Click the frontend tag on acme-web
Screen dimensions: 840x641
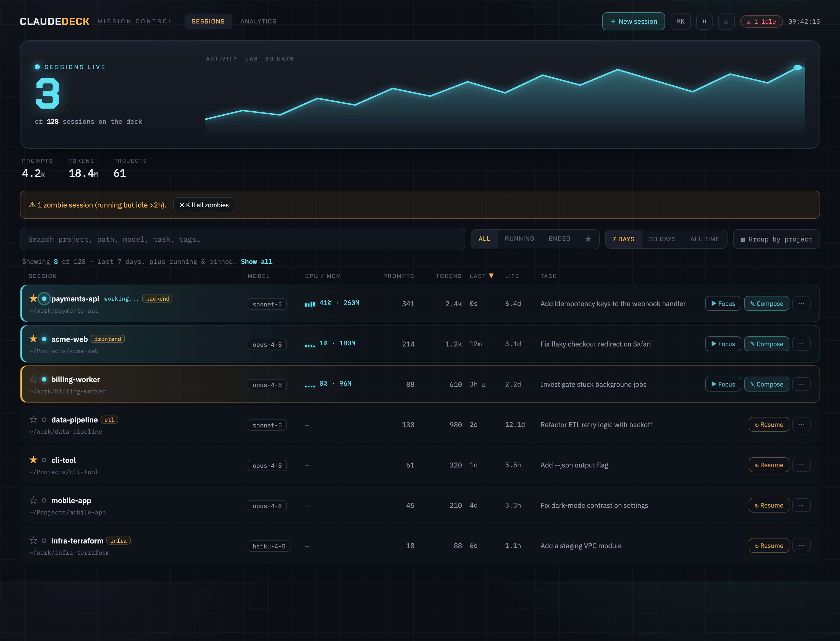[x=107, y=339]
